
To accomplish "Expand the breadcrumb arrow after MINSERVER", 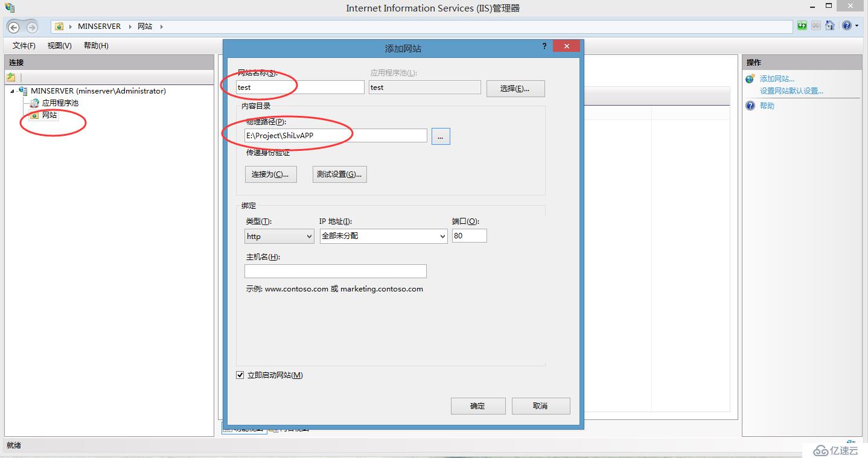I will pyautogui.click(x=129, y=27).
